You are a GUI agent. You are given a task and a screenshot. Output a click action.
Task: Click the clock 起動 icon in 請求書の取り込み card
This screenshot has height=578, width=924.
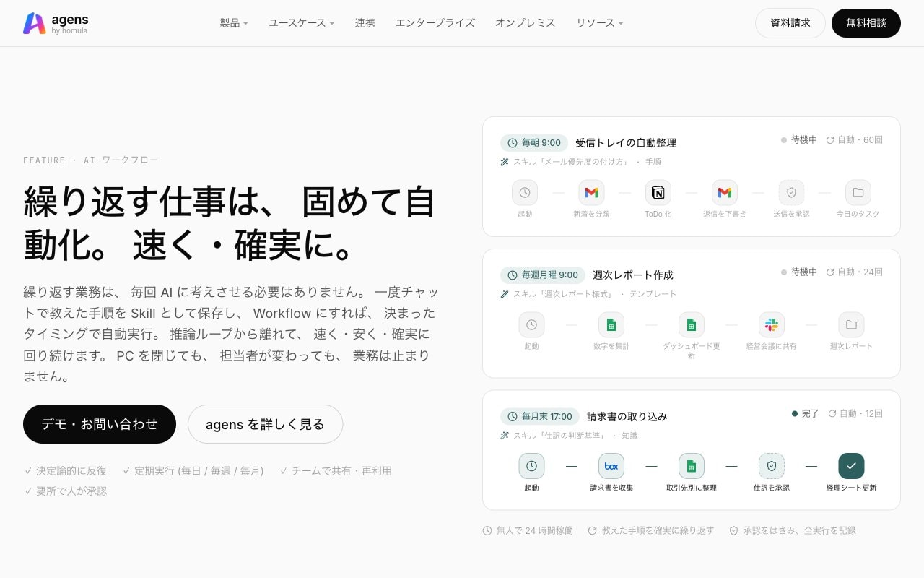(x=531, y=466)
